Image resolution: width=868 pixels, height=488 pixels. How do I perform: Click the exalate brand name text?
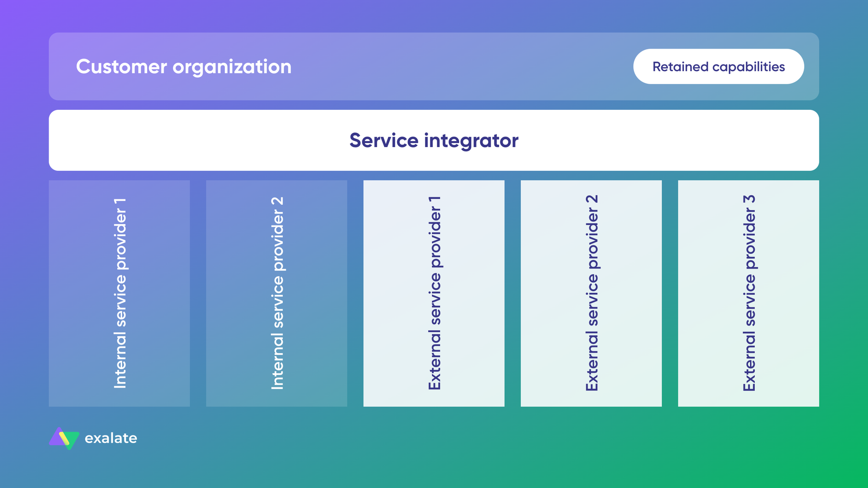[x=111, y=438]
